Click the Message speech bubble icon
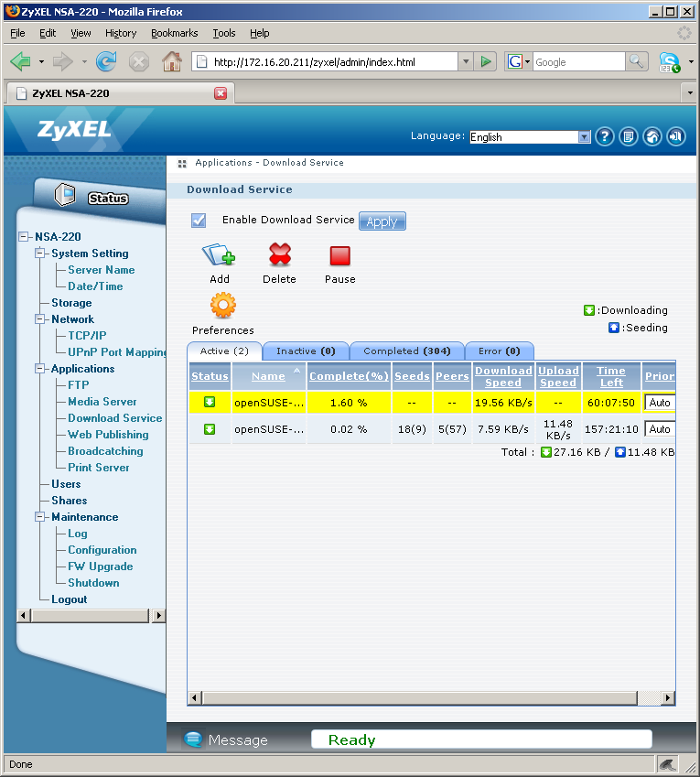 [193, 739]
